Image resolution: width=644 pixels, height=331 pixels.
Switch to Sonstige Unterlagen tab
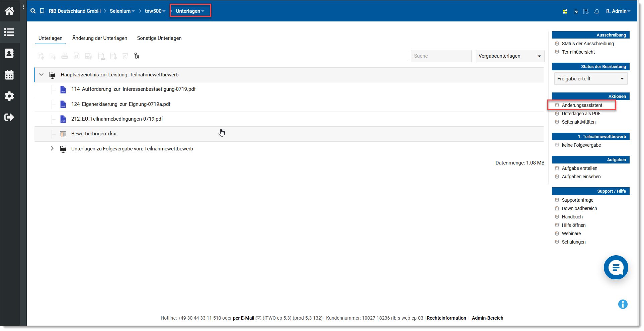point(159,38)
